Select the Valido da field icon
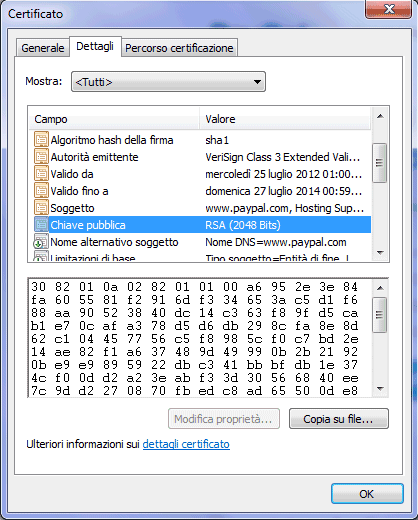418x520 pixels. click(x=41, y=174)
